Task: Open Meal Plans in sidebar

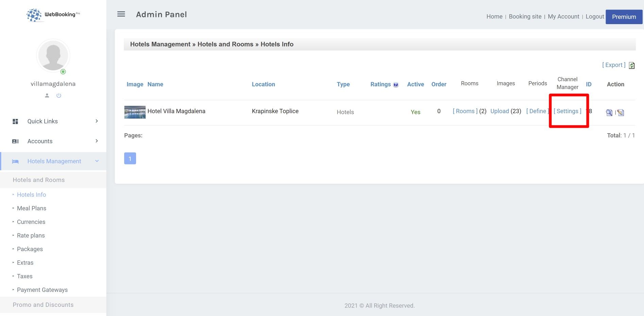Action: pos(32,208)
